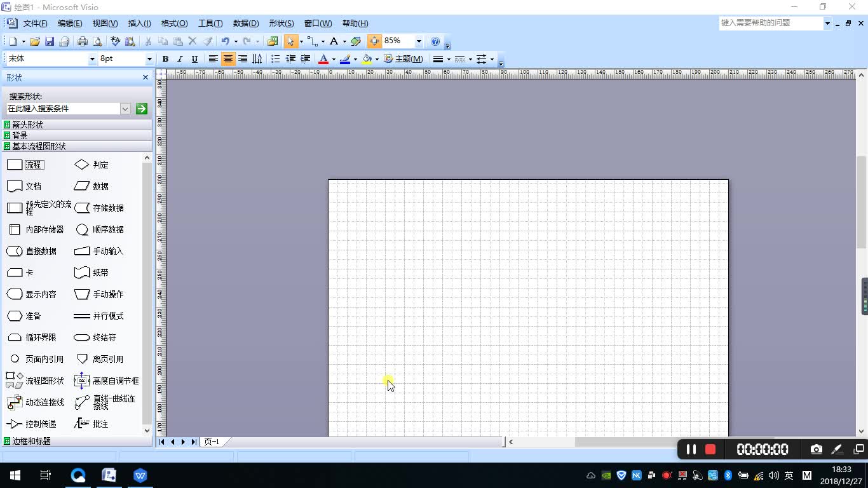Click the Save icon
The height and width of the screenshot is (488, 868).
(50, 41)
